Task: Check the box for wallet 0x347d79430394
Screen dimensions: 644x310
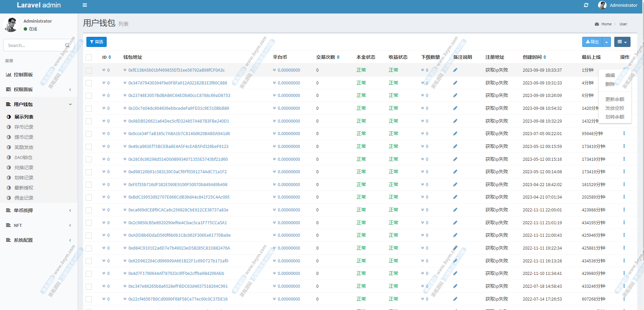Action: (x=89, y=83)
